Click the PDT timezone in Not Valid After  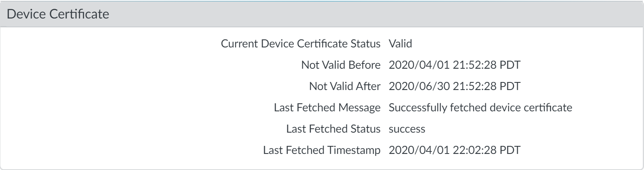coord(510,86)
